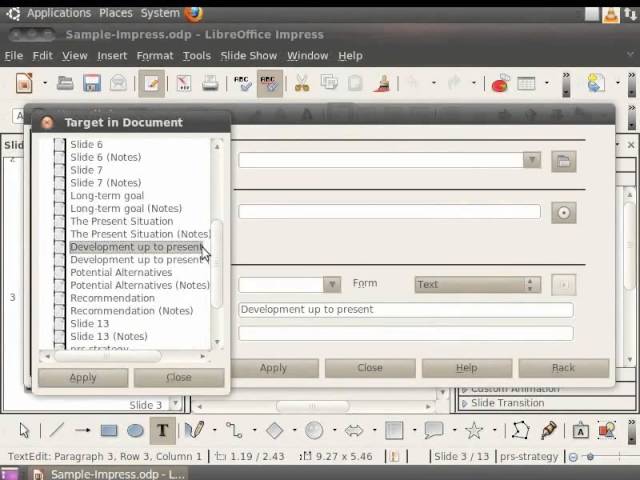Click the Copy toolbar icon
The width and height of the screenshot is (640, 480).
point(329,82)
